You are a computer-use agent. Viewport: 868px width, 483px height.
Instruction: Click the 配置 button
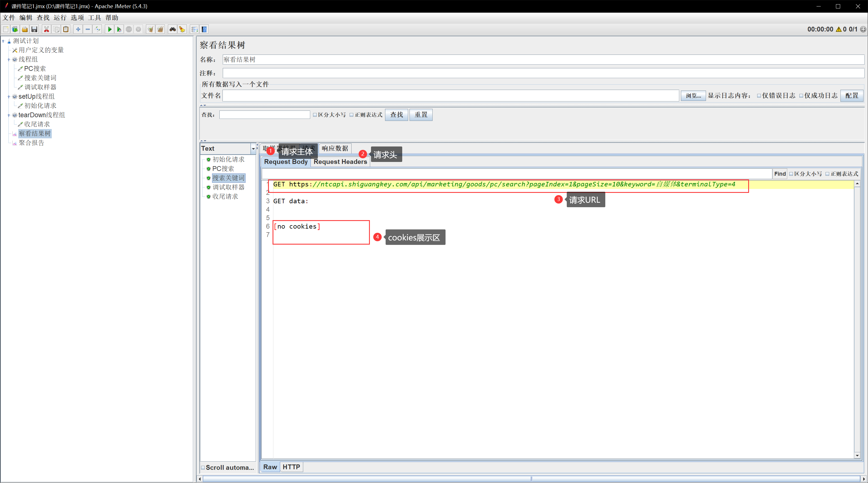click(x=852, y=96)
